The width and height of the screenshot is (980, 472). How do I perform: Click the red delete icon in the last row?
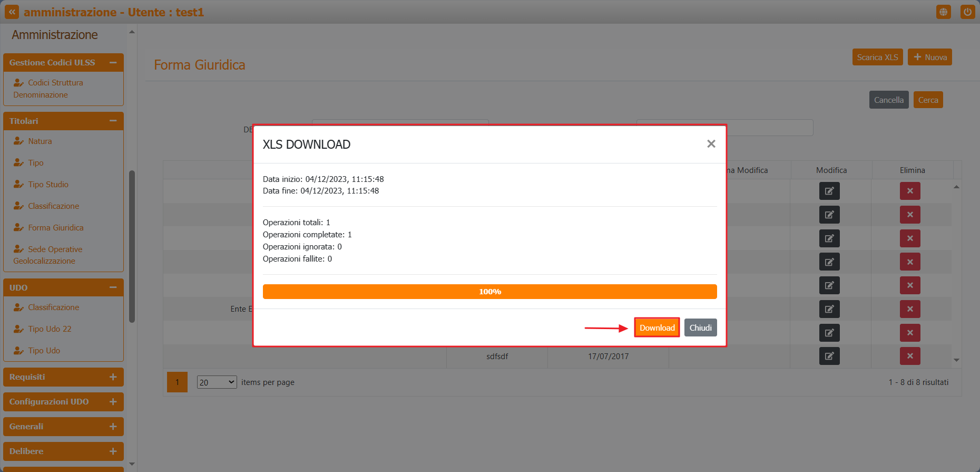click(x=909, y=356)
